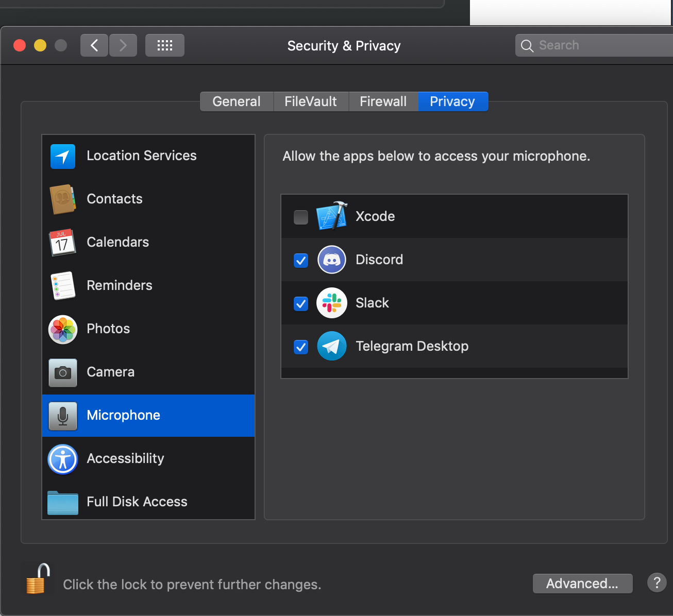The height and width of the screenshot is (616, 673).
Task: Click the Advanced button
Action: click(582, 583)
